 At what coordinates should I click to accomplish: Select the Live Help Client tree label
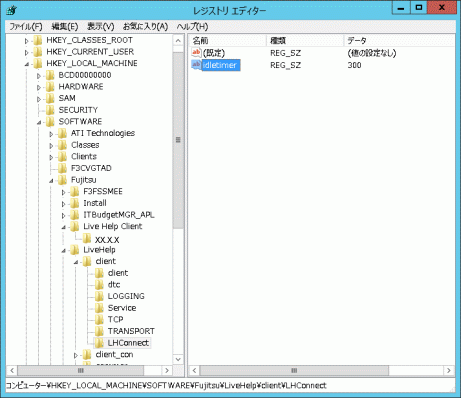pos(113,227)
